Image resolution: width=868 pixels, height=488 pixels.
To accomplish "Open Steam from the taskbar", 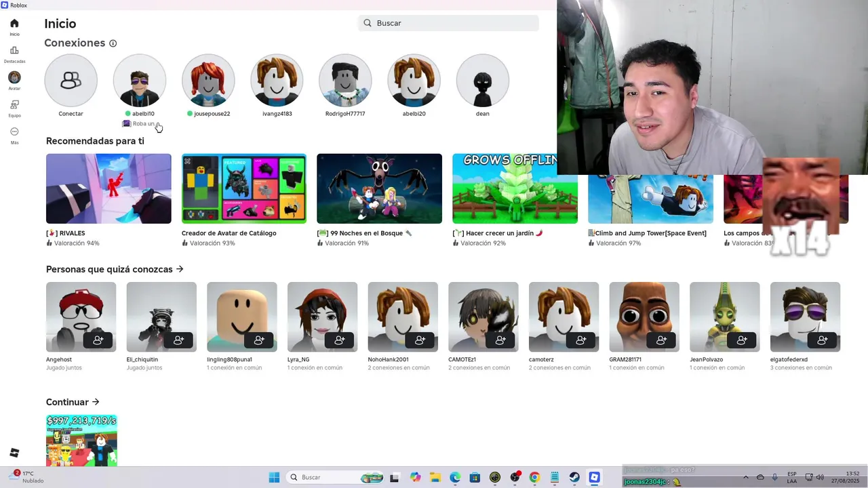I will (574, 477).
